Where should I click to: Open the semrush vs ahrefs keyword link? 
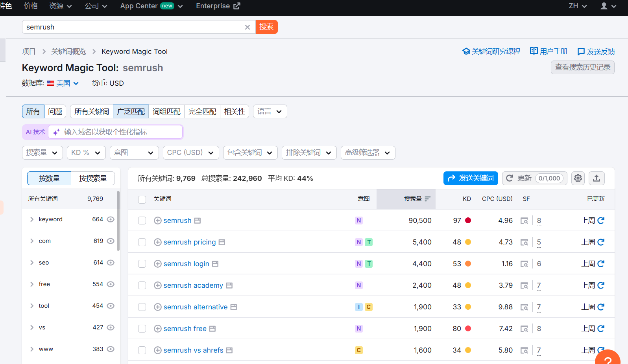tap(193, 350)
